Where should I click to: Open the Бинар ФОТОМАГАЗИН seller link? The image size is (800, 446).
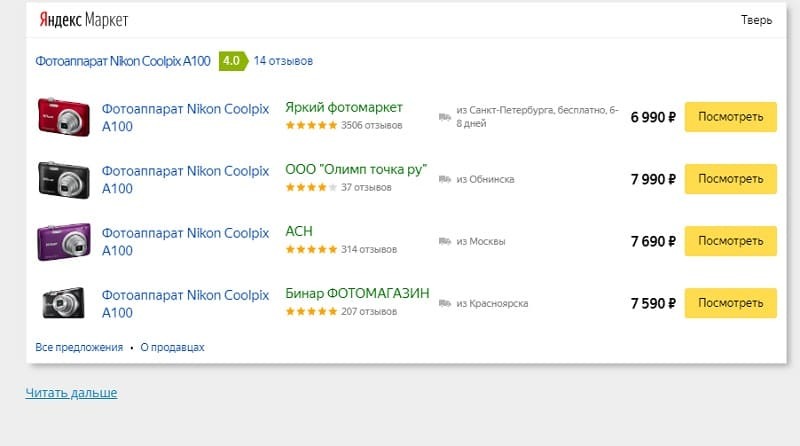click(x=357, y=293)
